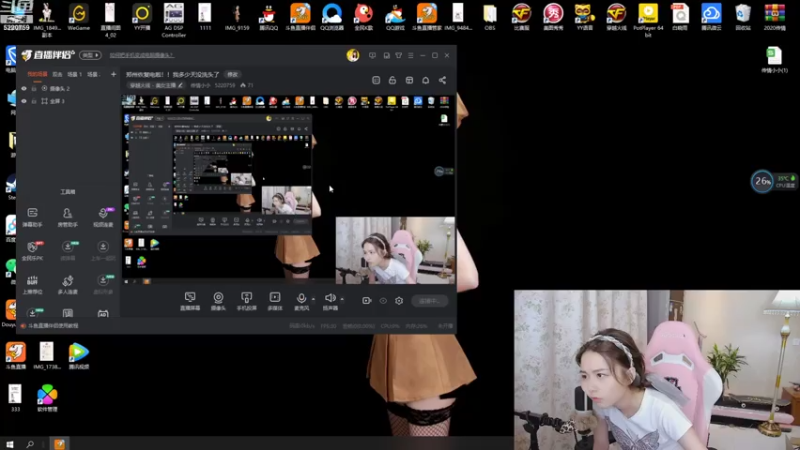Open PotPlayer 64 bit desktop shortcut
Screen dimensions: 800x450
(x=648, y=19)
